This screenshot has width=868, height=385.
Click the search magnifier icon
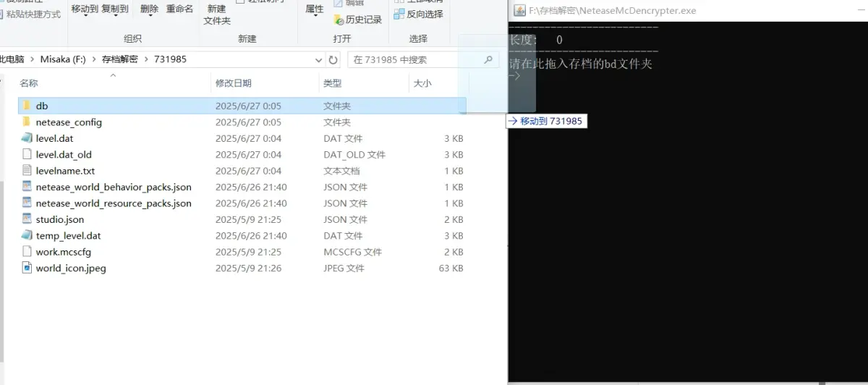[488, 60]
